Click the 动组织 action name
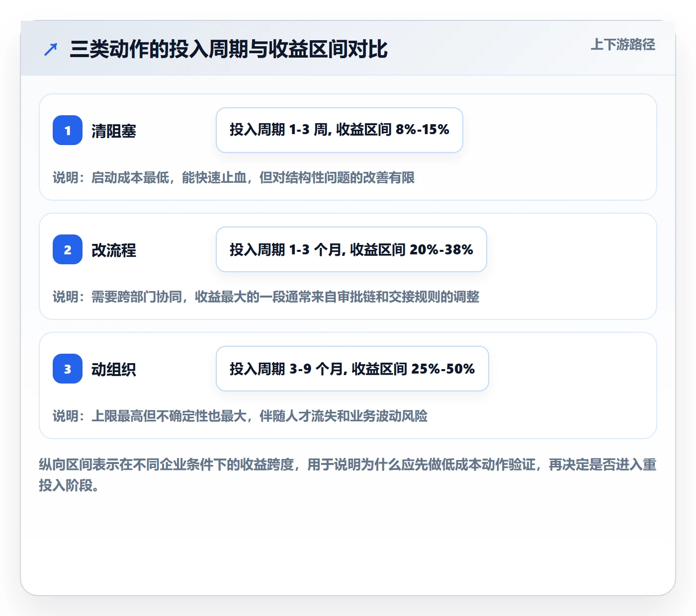This screenshot has width=696, height=616. (114, 369)
